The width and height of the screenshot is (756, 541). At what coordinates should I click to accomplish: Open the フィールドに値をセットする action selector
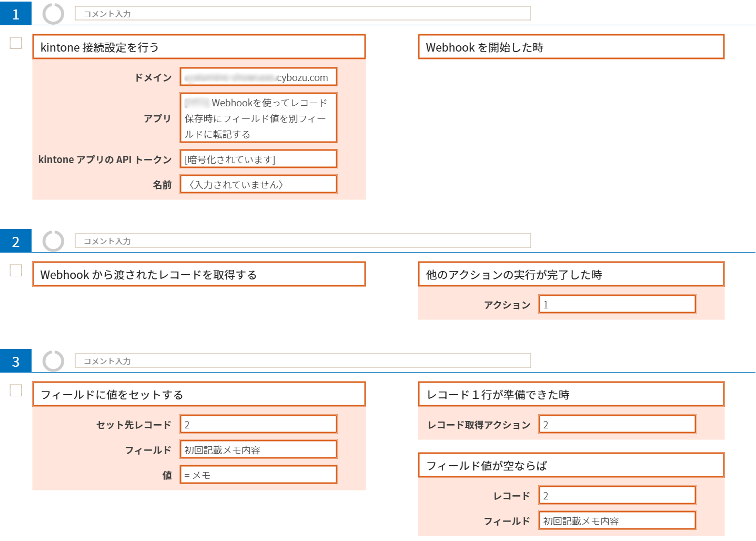pyautogui.click(x=199, y=394)
